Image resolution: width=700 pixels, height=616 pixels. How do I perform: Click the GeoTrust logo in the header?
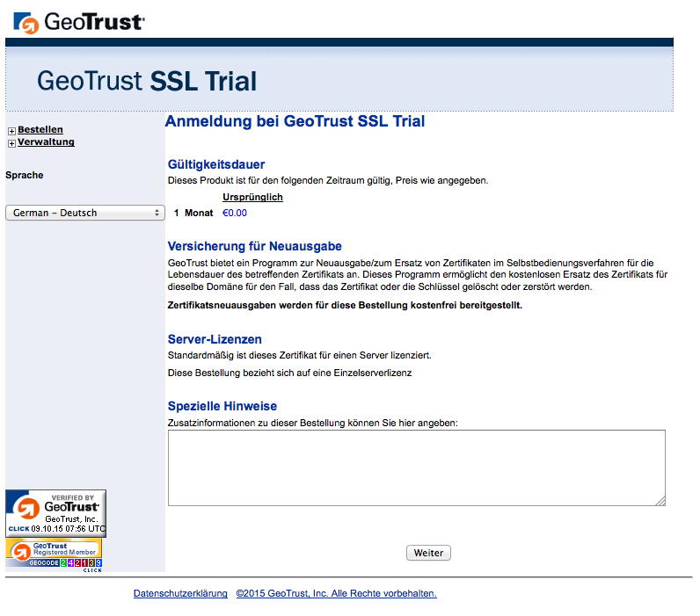point(80,21)
